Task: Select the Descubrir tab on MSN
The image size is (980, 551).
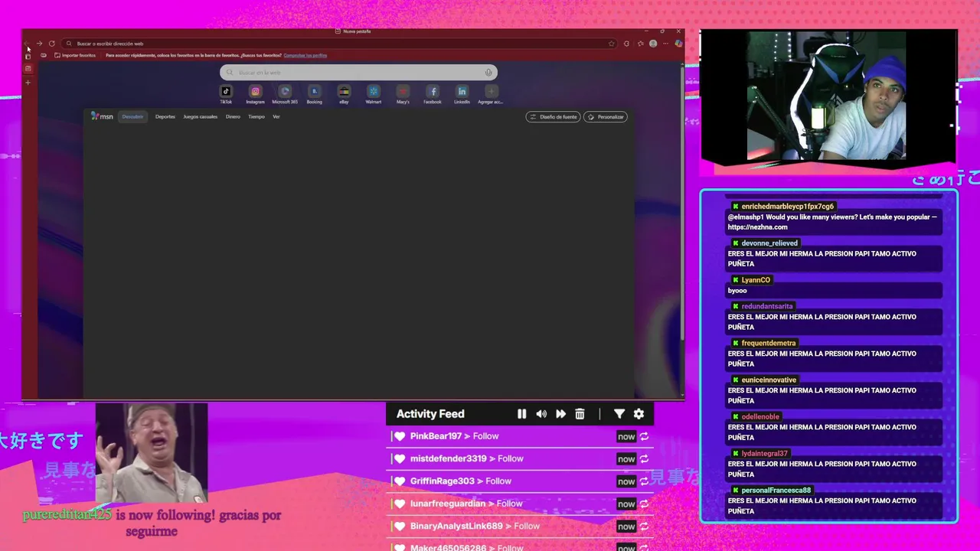Action: [132, 116]
